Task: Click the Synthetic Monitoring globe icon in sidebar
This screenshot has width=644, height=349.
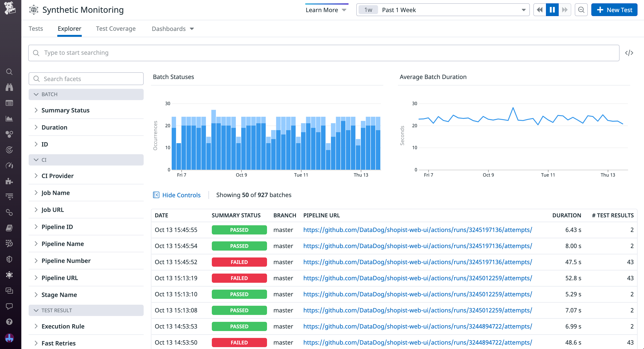Action: (9, 275)
